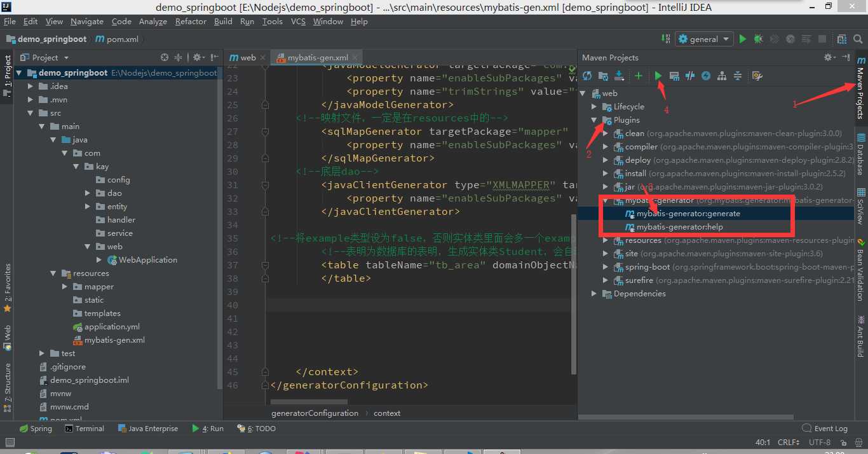Expand the .idea folder in Project tree
The height and width of the screenshot is (454, 868).
click(31, 86)
